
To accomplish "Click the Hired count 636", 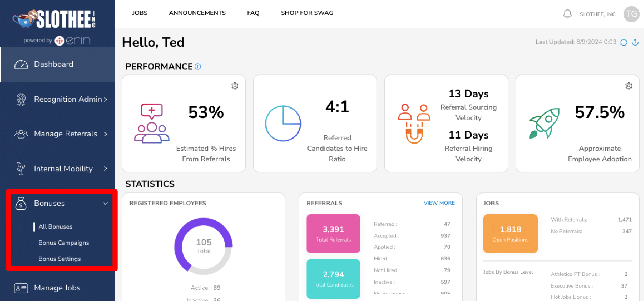I will click(445, 259).
